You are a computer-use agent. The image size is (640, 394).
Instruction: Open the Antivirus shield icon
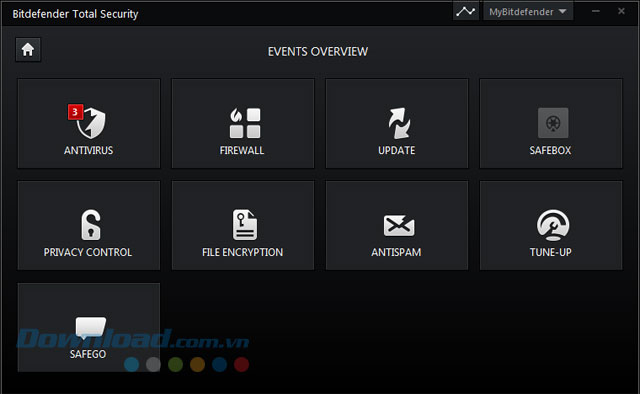tap(91, 123)
